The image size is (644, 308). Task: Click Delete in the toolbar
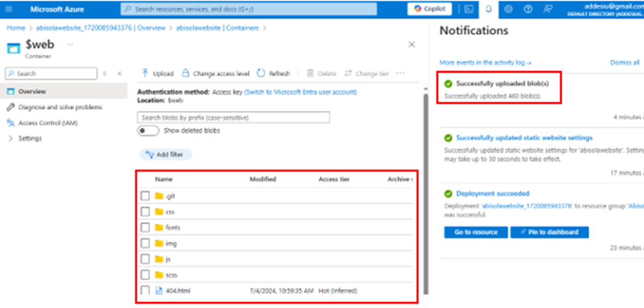pyautogui.click(x=322, y=74)
